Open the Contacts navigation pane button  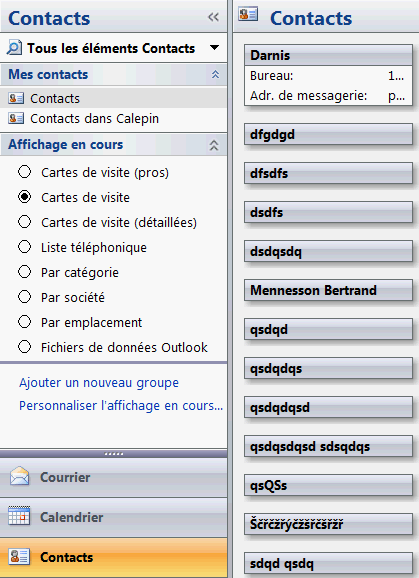[x=113, y=557]
